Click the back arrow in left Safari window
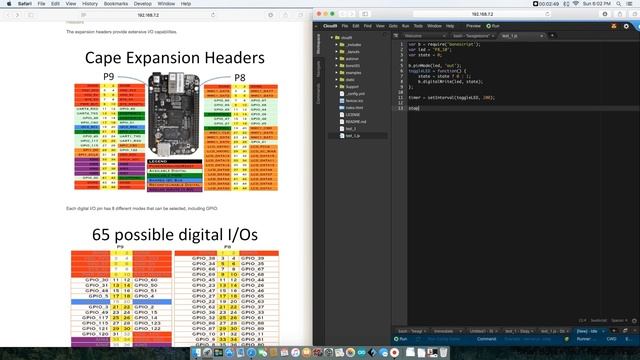This screenshot has width=640, height=360. pos(7,15)
